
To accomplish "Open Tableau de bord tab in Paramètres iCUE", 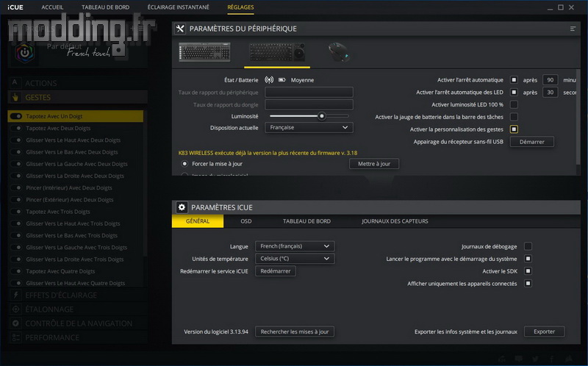I will click(x=306, y=221).
